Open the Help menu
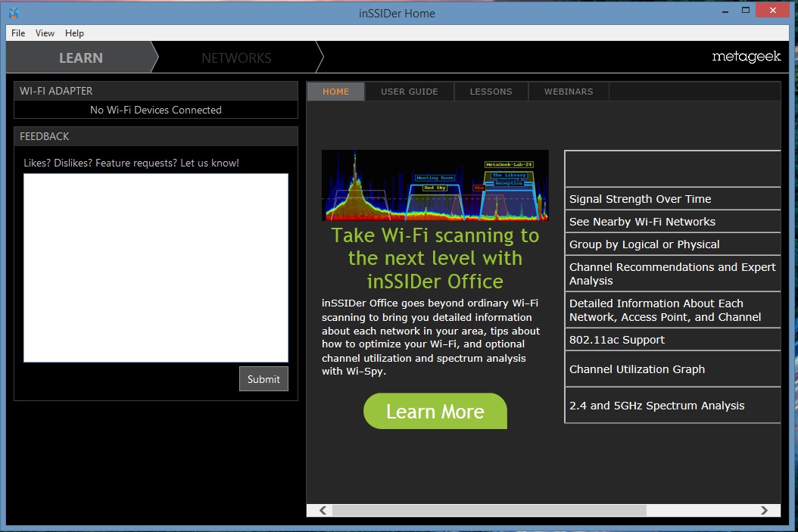This screenshot has width=798, height=532. pos(74,33)
